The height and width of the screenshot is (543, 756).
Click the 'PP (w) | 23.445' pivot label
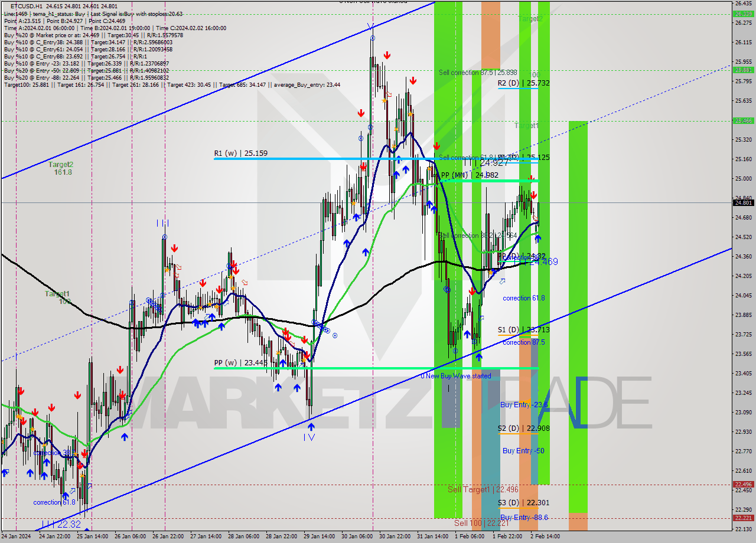click(x=241, y=363)
